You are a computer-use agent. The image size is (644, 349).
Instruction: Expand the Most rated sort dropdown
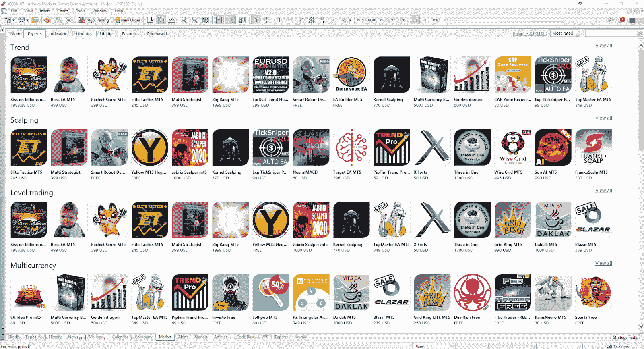click(578, 33)
